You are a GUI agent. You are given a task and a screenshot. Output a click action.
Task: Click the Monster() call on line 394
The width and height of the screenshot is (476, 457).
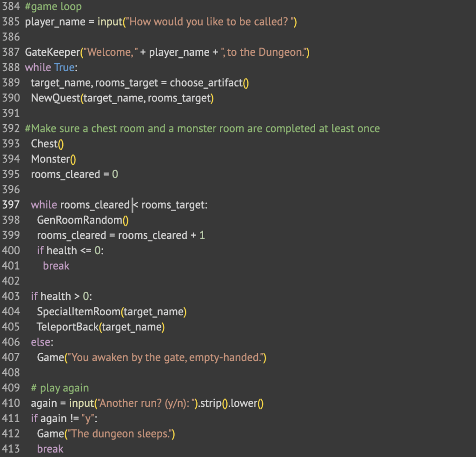point(53,159)
